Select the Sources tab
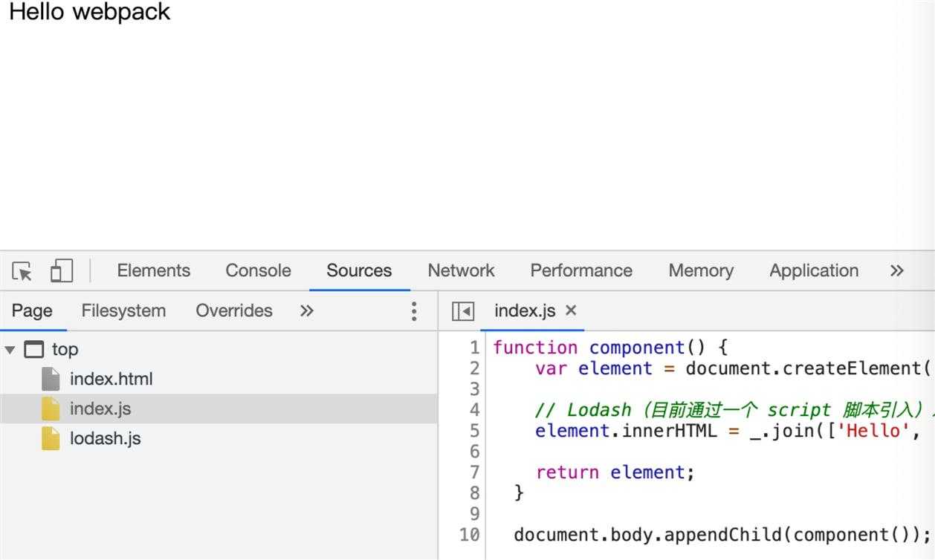This screenshot has width=935, height=560. click(359, 271)
